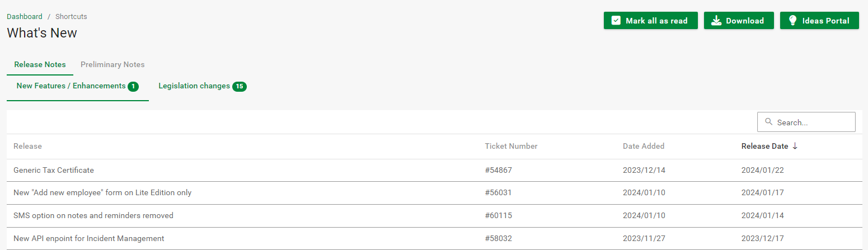Switch to the Preliminary Notes tab
This screenshot has width=868, height=250.
[112, 64]
